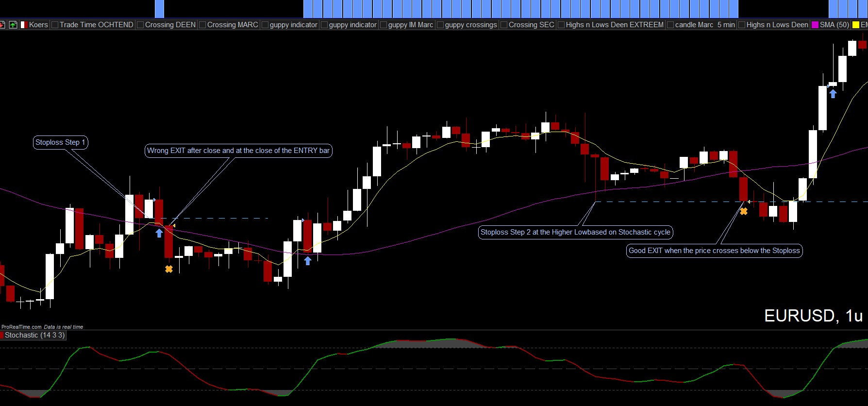This screenshot has width=868, height=406.
Task: Click the 'Stoploss Step 1' annotation label
Action: pos(60,142)
